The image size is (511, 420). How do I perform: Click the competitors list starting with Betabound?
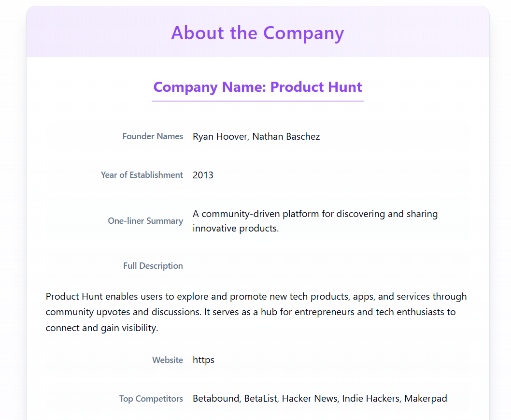pyautogui.click(x=320, y=398)
